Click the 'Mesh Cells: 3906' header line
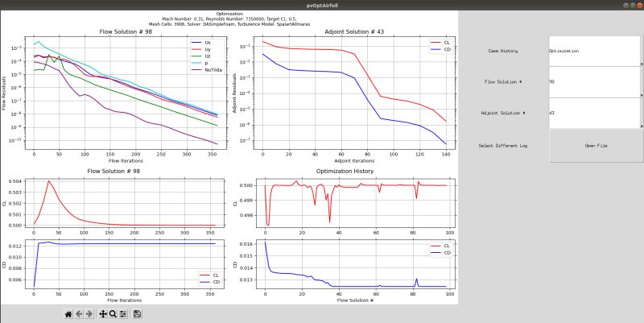Viewport: 644px width, 323px height. coord(229,24)
